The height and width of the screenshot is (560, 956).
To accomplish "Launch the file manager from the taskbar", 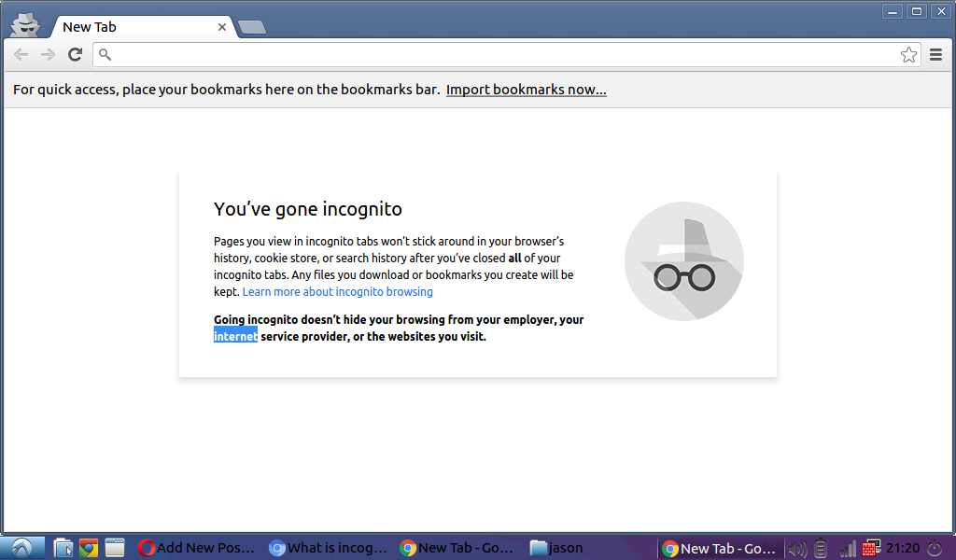I will (x=63, y=548).
